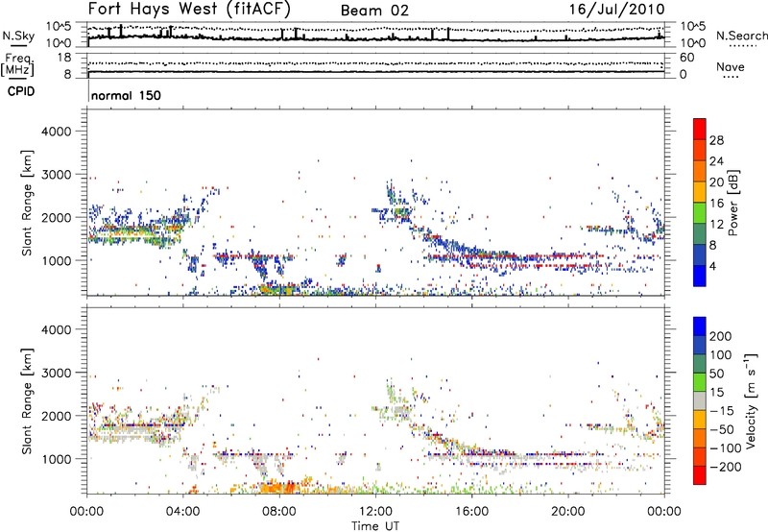Image resolution: width=768 pixels, height=532 pixels.
Task: Click the '18' tick on the frequency axis
Action: [64, 58]
